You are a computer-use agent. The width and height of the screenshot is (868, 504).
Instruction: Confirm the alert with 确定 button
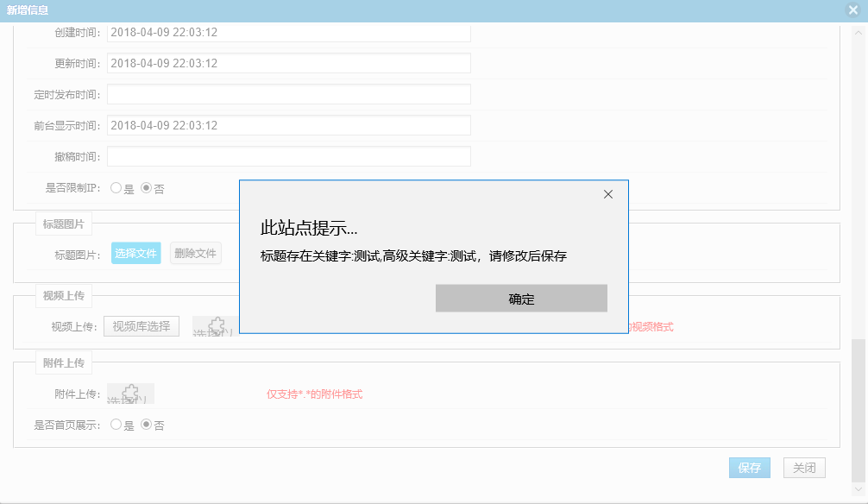[521, 299]
